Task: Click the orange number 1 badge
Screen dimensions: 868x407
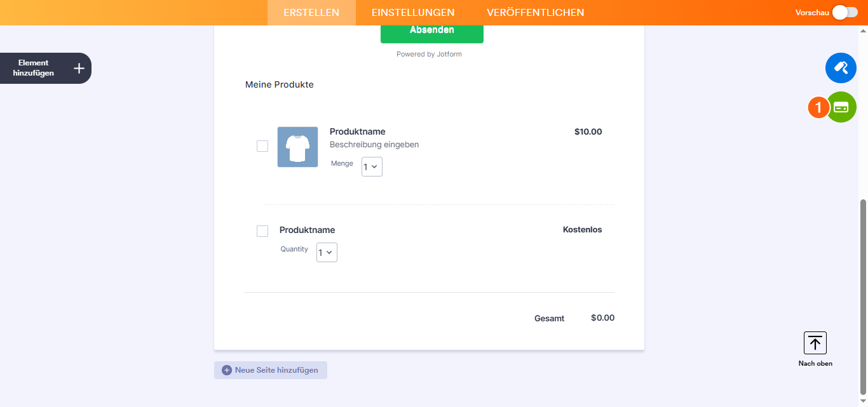Action: (818, 108)
